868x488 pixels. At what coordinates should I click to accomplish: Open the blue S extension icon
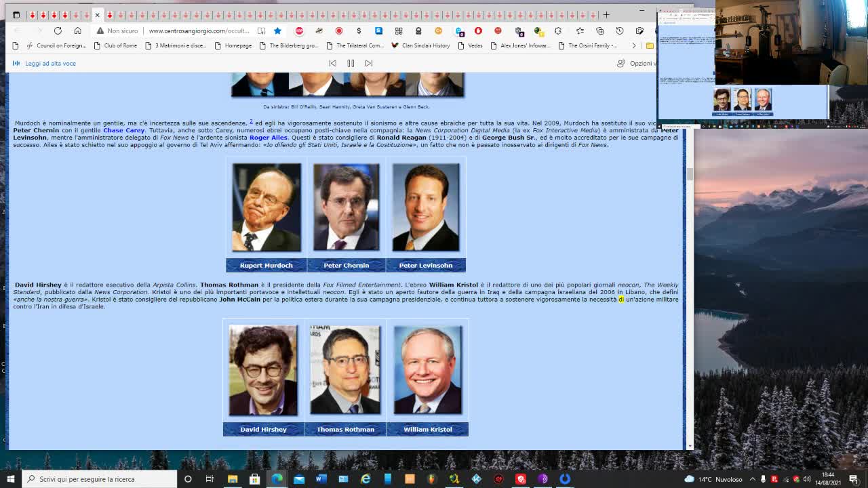(x=378, y=30)
